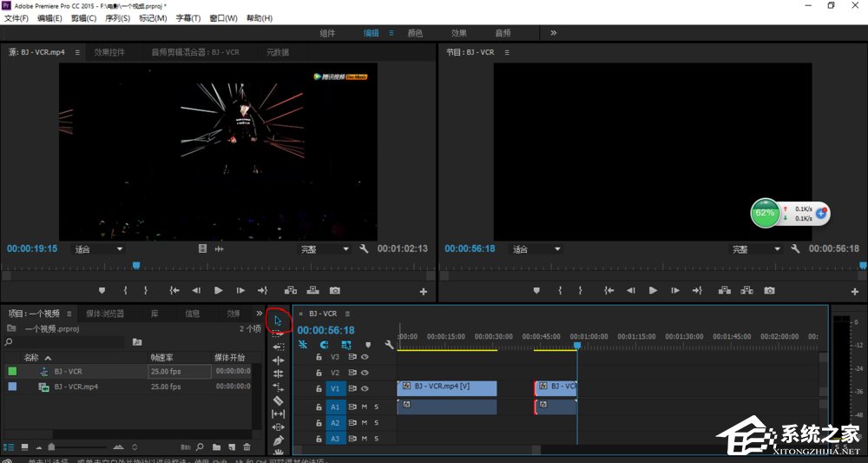Image resolution: width=868 pixels, height=463 pixels.
Task: Toggle V1 track visibility eye
Action: (365, 389)
